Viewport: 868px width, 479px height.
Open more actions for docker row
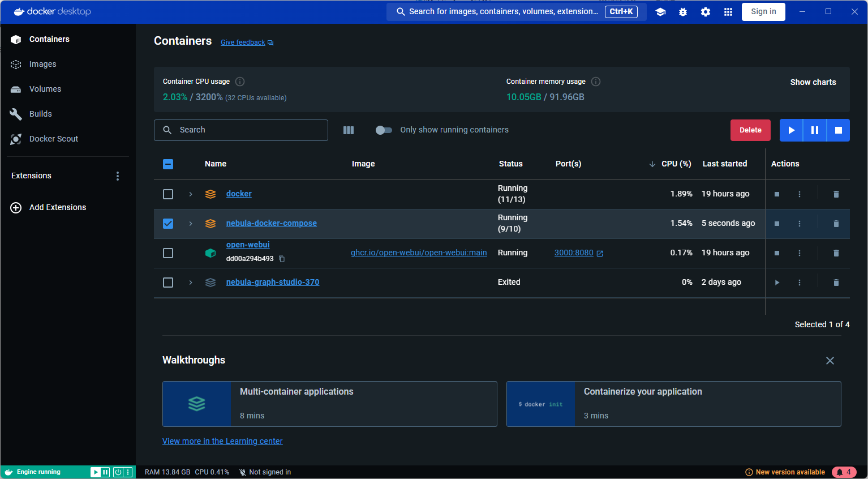tap(800, 194)
